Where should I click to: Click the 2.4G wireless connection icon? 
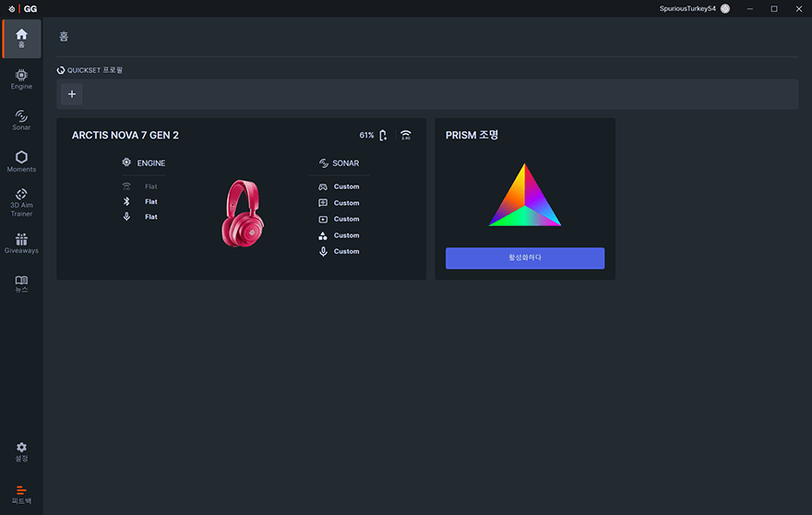(406, 136)
